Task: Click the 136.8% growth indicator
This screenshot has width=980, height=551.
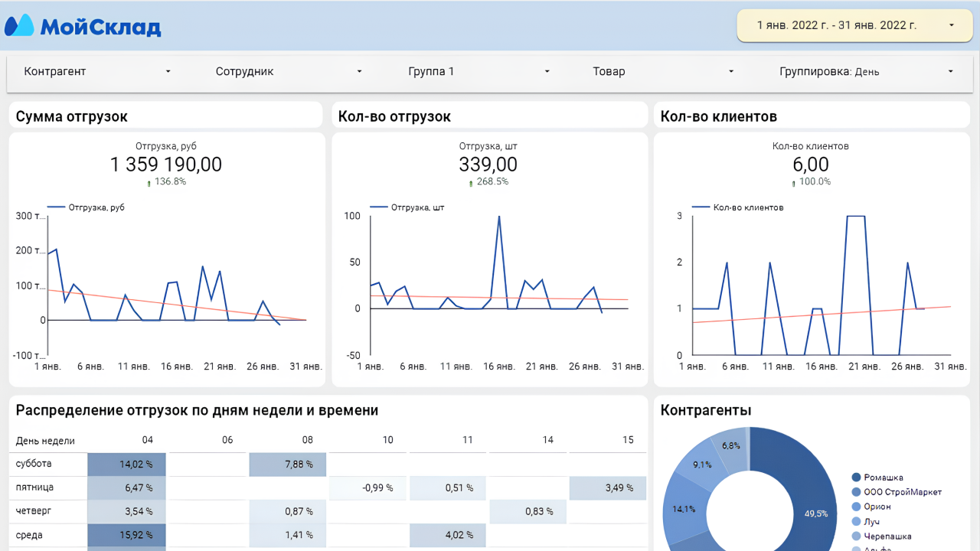Action: tap(166, 182)
